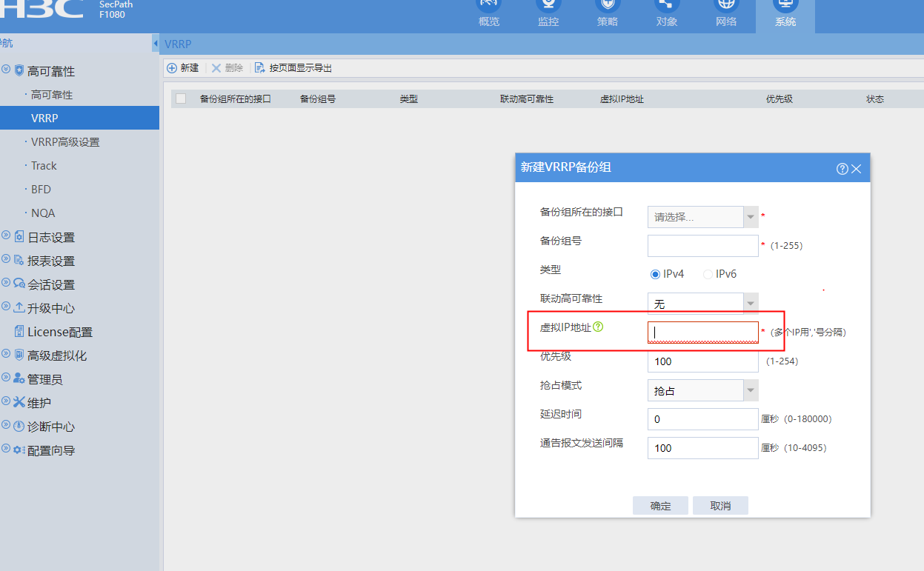Click the help icon in dialog title
This screenshot has width=924, height=571.
842,169
